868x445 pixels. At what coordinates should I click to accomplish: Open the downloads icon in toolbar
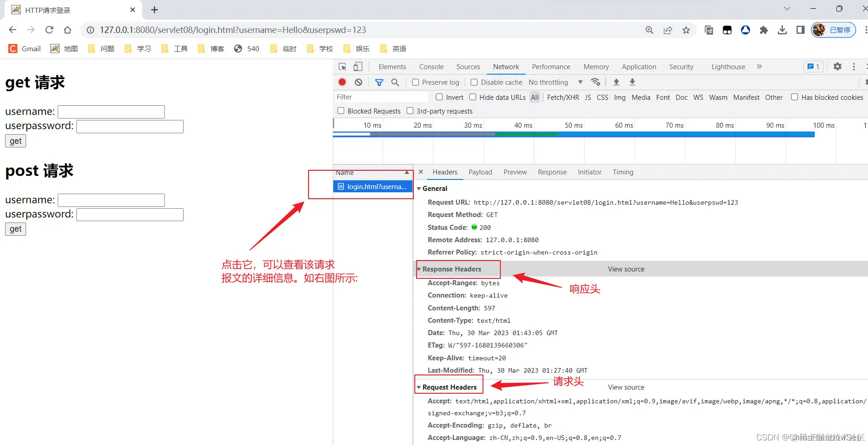click(782, 30)
